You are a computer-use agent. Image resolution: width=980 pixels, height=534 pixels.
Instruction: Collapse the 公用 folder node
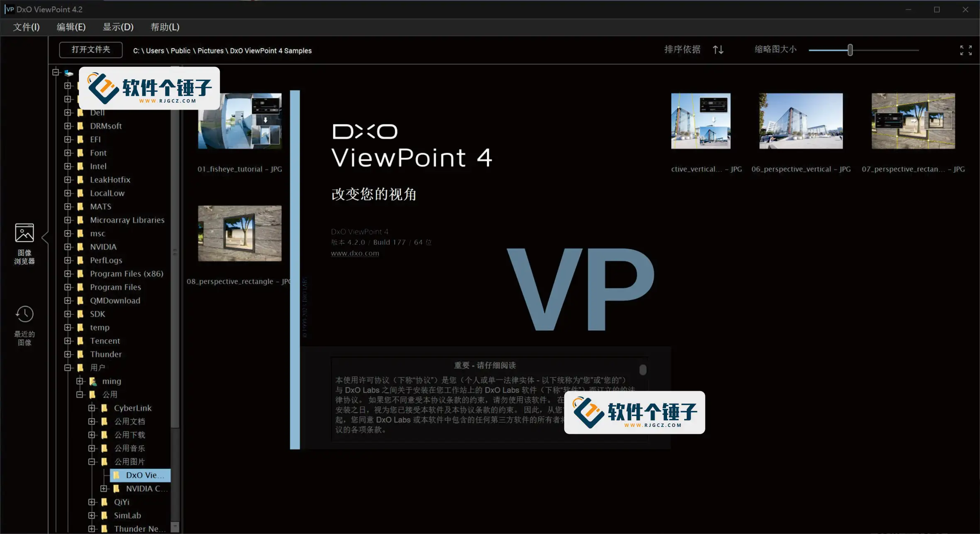80,394
